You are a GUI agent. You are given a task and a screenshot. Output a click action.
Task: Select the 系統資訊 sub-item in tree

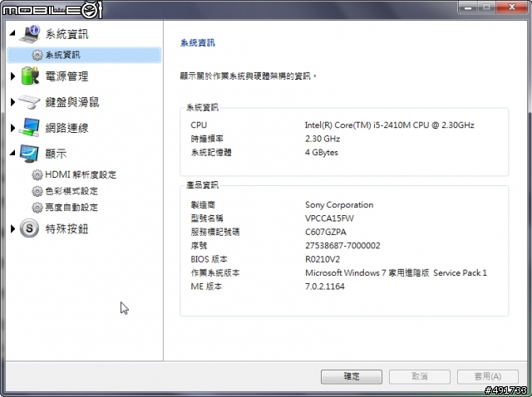[x=84, y=55]
